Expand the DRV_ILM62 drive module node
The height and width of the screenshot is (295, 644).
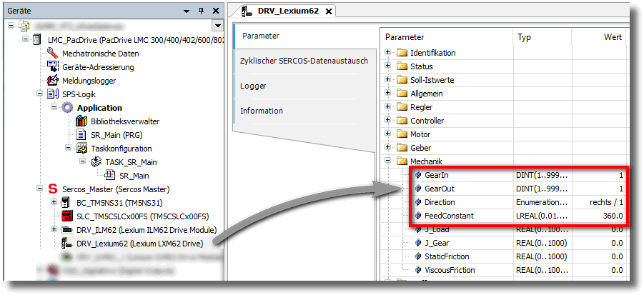(54, 230)
